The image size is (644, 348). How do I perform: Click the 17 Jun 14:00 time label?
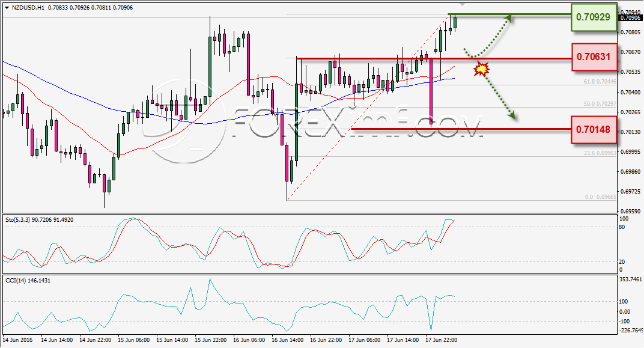pos(403,340)
